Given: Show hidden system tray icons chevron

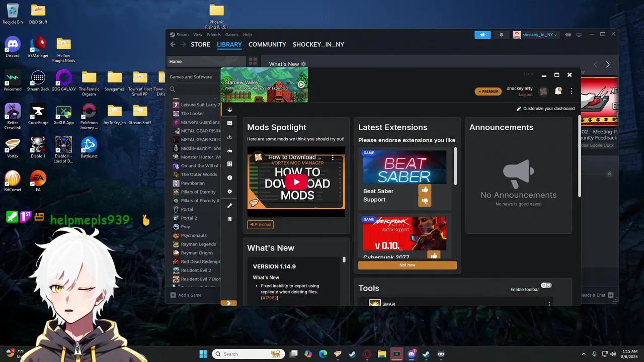Looking at the screenshot, I should pyautogui.click(x=584, y=354).
